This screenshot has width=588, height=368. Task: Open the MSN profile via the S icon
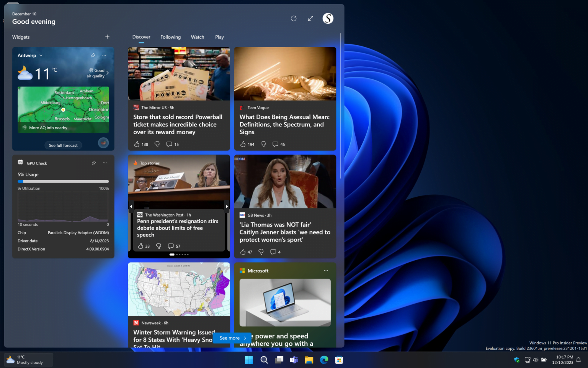tap(328, 18)
